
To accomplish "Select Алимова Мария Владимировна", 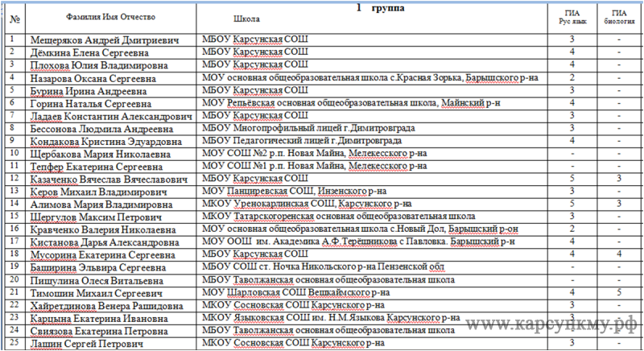I will point(101,204).
